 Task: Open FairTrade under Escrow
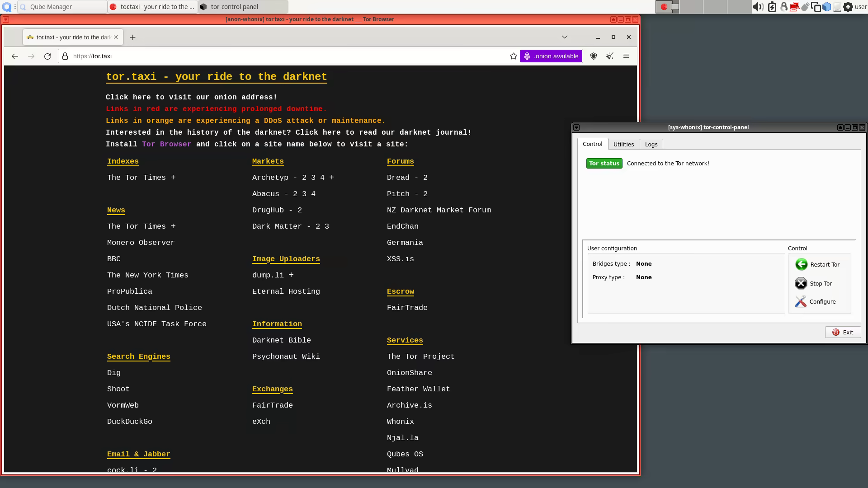coord(407,308)
